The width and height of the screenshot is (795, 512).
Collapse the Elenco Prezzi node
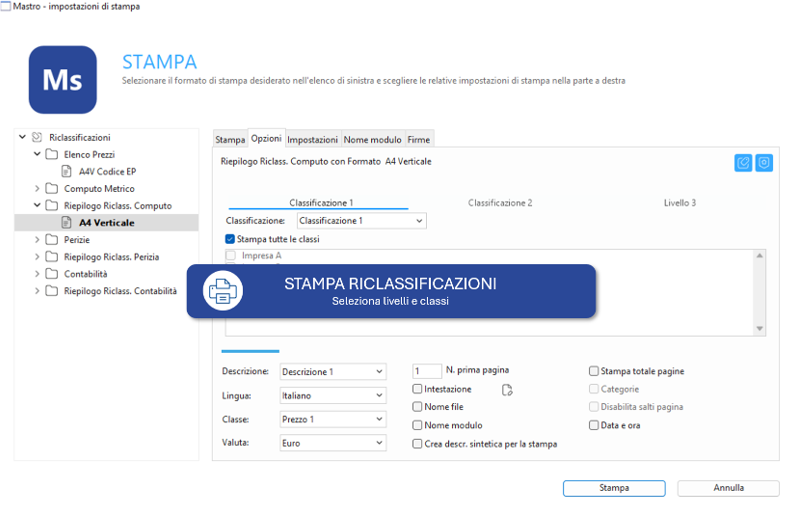(x=37, y=154)
